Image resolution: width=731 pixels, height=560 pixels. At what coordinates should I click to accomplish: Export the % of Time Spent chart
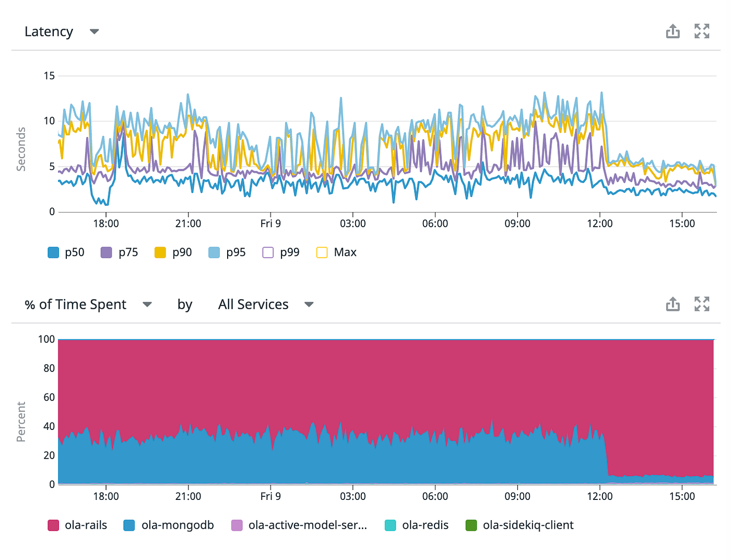point(673,304)
